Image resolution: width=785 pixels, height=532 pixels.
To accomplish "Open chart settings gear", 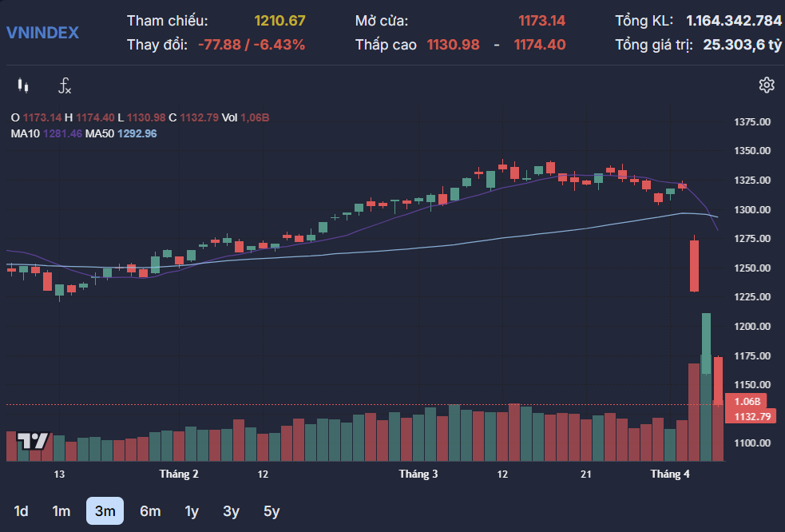I will point(767,85).
